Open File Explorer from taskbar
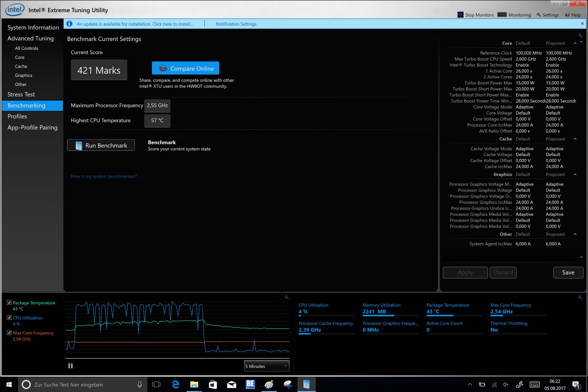This screenshot has height=392, width=588. pyautogui.click(x=194, y=384)
